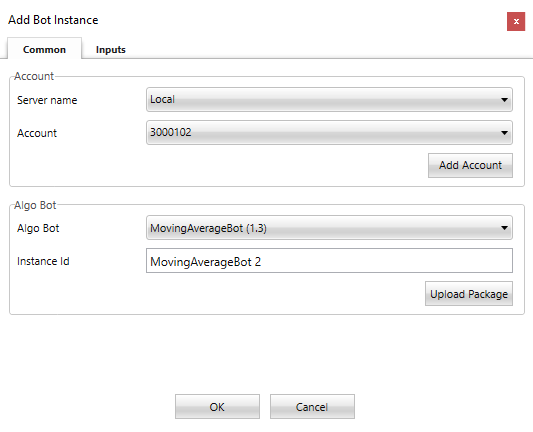This screenshot has height=432, width=533.
Task: Switch to the Inputs tab
Action: point(110,49)
